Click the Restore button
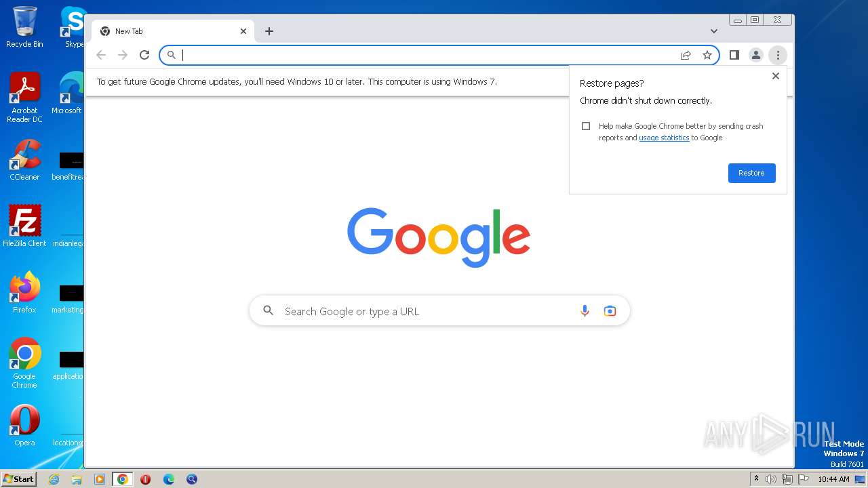Viewport: 868px width, 488px height. click(751, 173)
